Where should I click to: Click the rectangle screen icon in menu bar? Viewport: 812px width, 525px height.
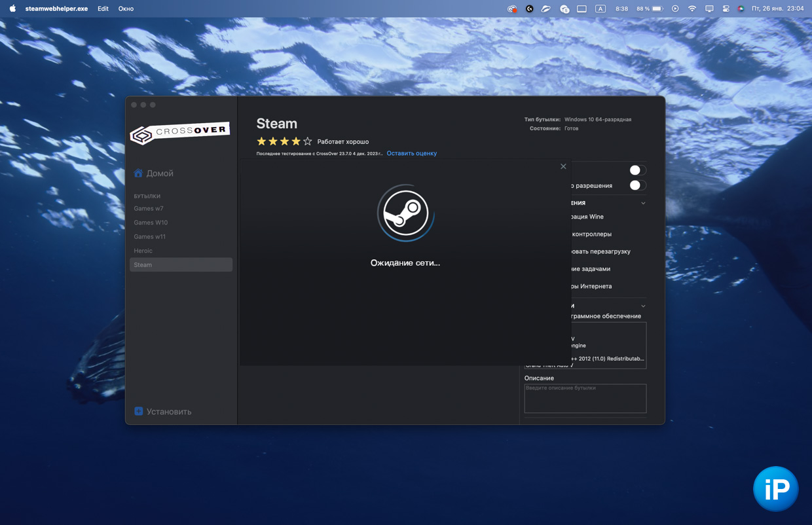pyautogui.click(x=581, y=9)
